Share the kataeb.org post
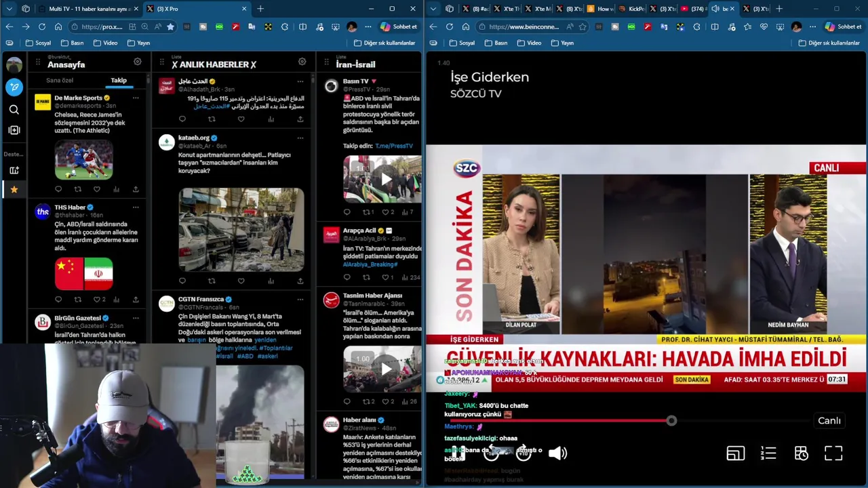868x488 pixels. (x=300, y=281)
